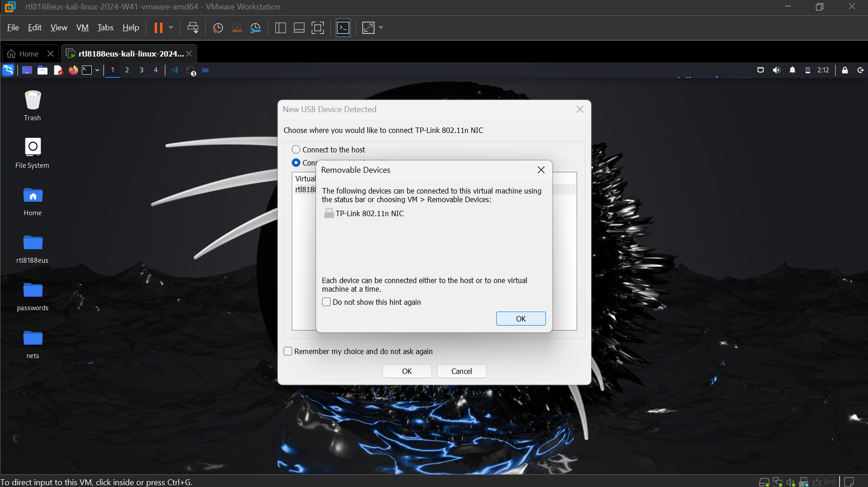Open the Trash desktop icon
Viewport: 868px width, 487px height.
tap(33, 106)
